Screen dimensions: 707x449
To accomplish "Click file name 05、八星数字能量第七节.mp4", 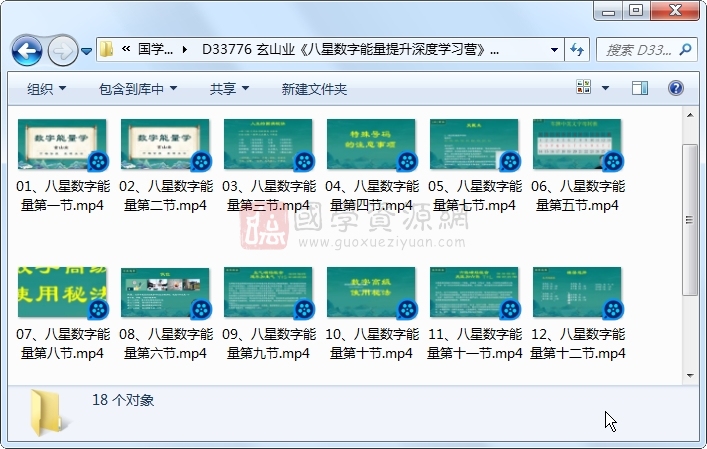I will (474, 196).
